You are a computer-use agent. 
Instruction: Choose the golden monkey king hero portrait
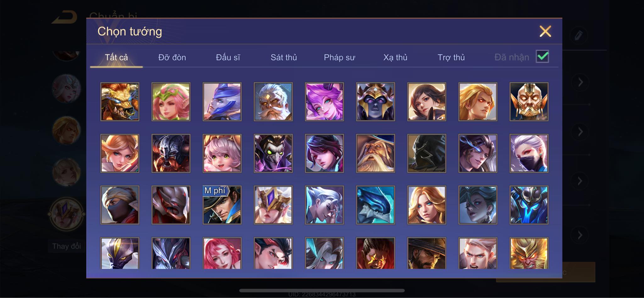(x=529, y=253)
